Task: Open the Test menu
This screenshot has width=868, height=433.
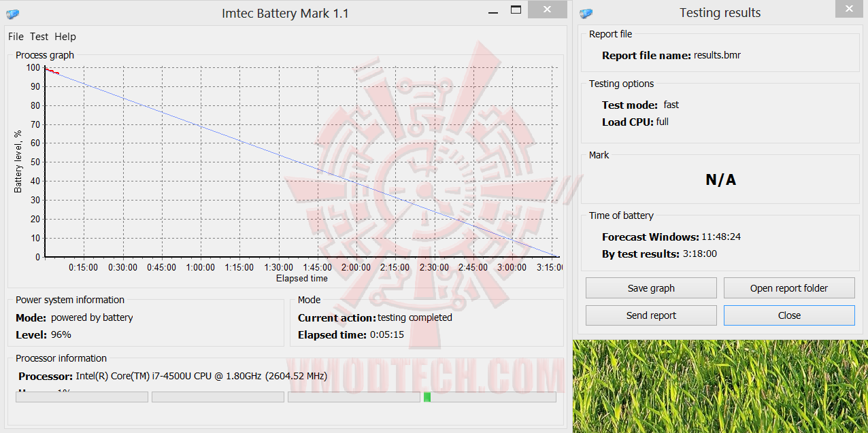Action: (39, 37)
